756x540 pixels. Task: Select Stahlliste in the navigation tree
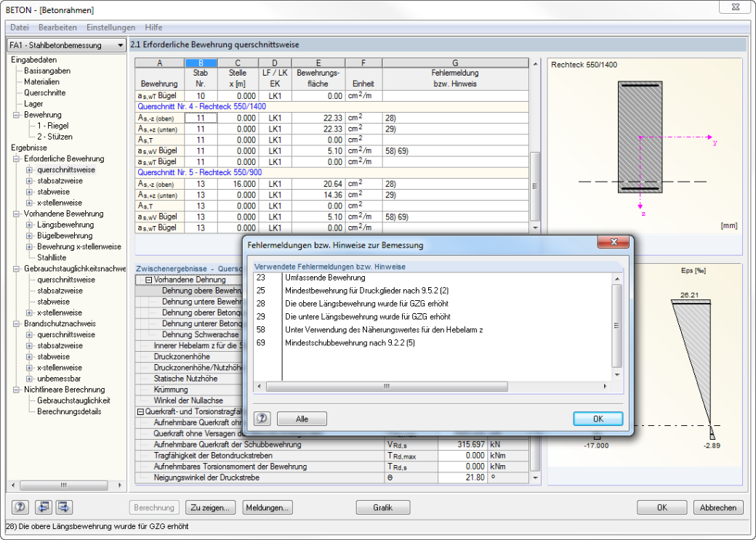52,257
